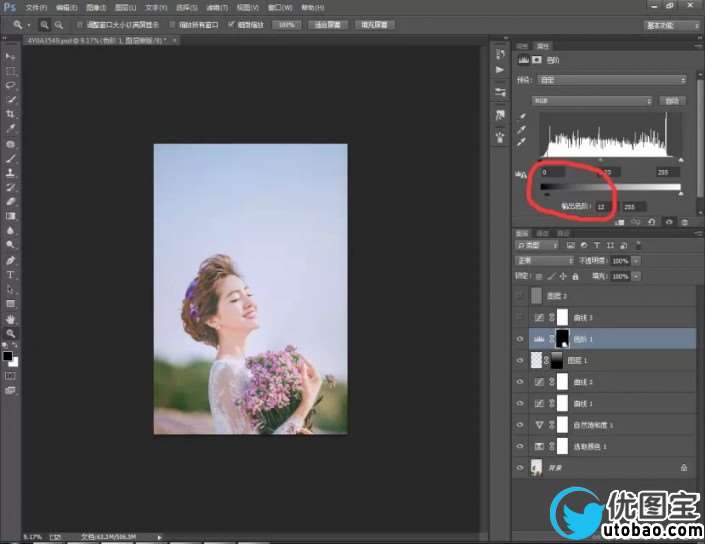
Task: Select the Rectangle shape tool
Action: [x=10, y=304]
